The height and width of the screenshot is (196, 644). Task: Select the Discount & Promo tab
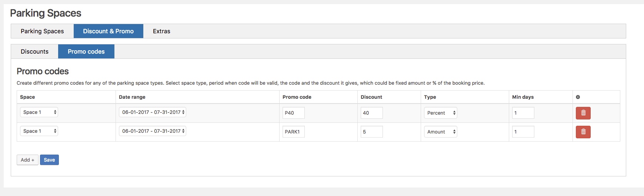click(x=109, y=31)
